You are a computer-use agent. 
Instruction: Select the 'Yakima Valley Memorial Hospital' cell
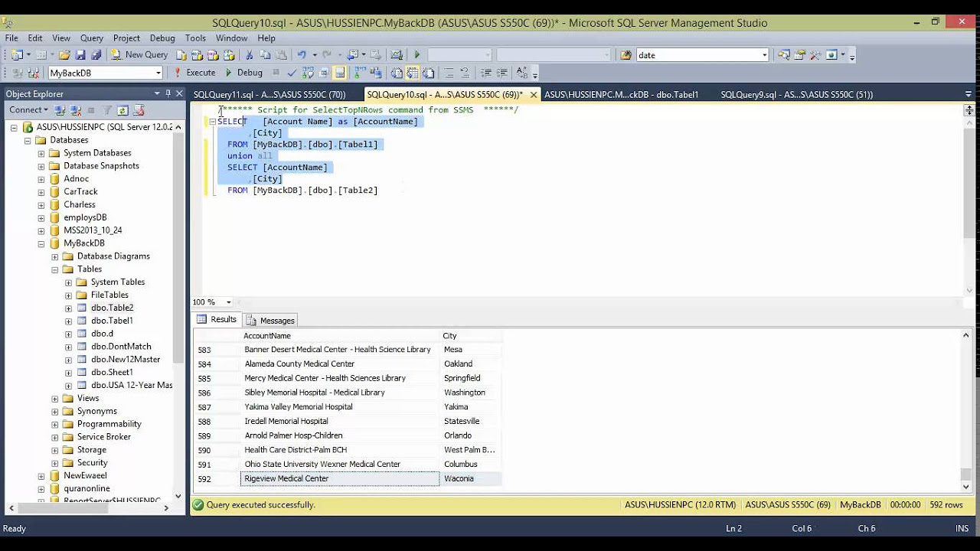[x=340, y=407]
